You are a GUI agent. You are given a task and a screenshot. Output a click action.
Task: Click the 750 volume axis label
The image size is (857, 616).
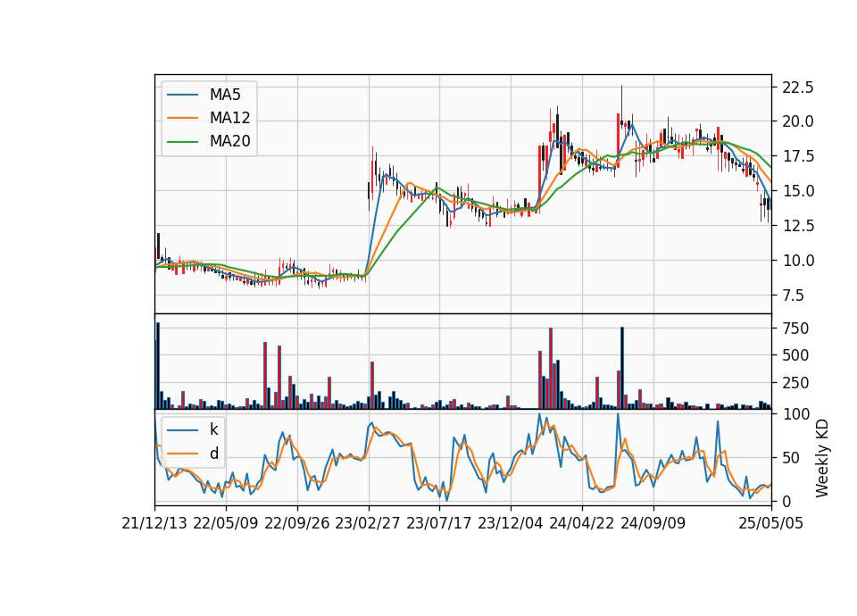(795, 329)
